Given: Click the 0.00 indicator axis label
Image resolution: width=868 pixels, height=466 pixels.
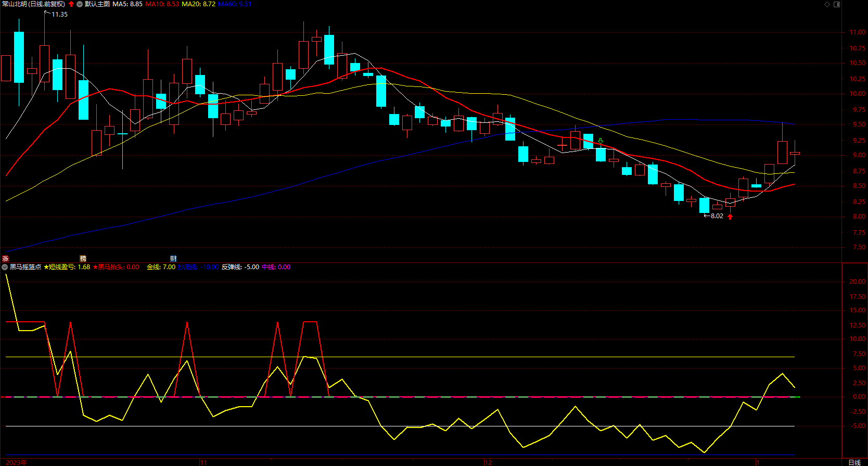Looking at the screenshot, I should click(859, 397).
